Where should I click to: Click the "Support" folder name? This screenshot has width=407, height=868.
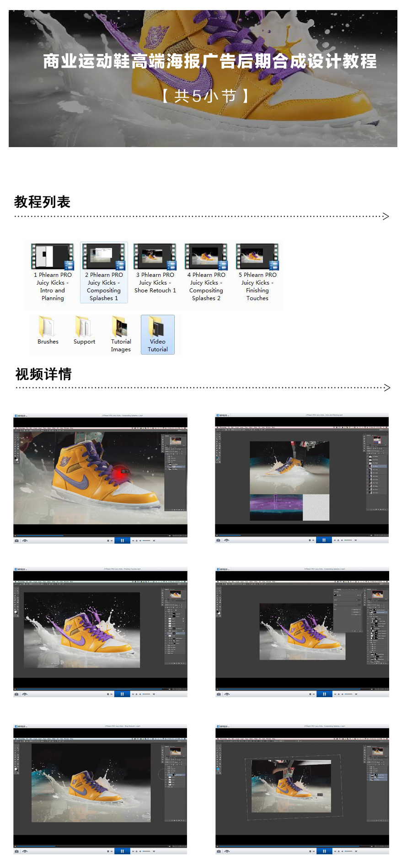(85, 342)
